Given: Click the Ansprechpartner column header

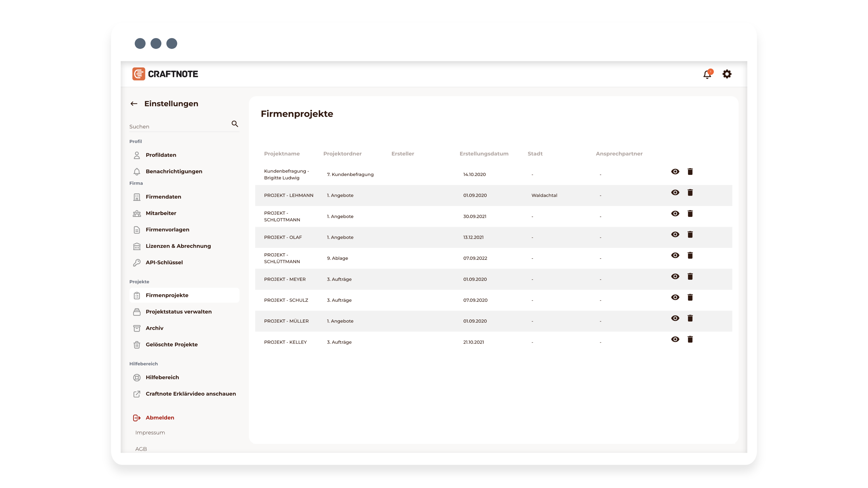Looking at the screenshot, I should tap(619, 154).
